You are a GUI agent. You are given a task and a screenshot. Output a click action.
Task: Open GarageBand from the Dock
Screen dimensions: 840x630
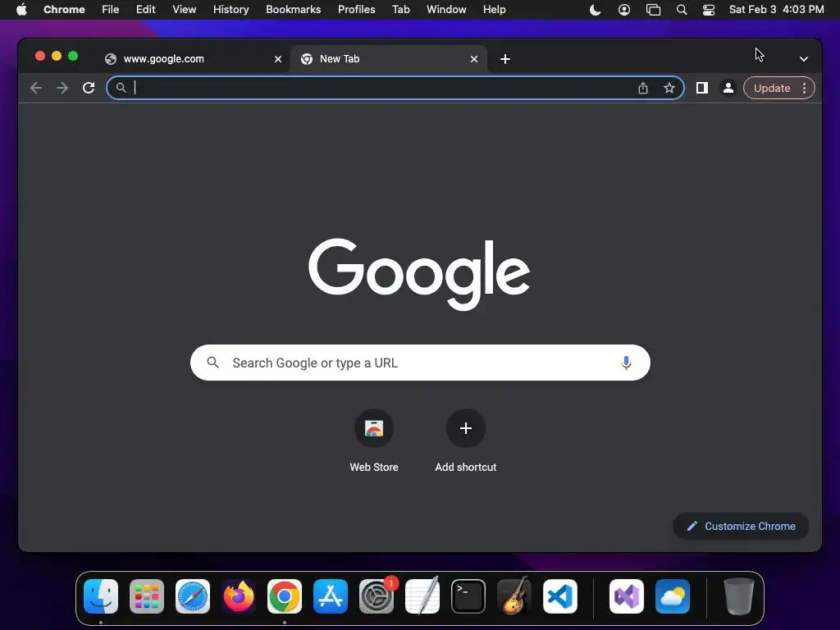pos(514,596)
